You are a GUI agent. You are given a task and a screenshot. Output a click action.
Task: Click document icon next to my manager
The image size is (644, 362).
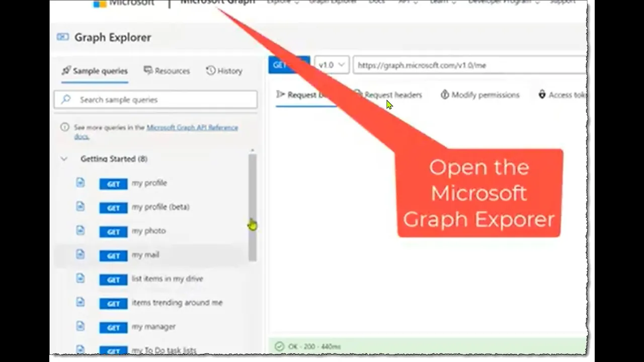tap(80, 326)
